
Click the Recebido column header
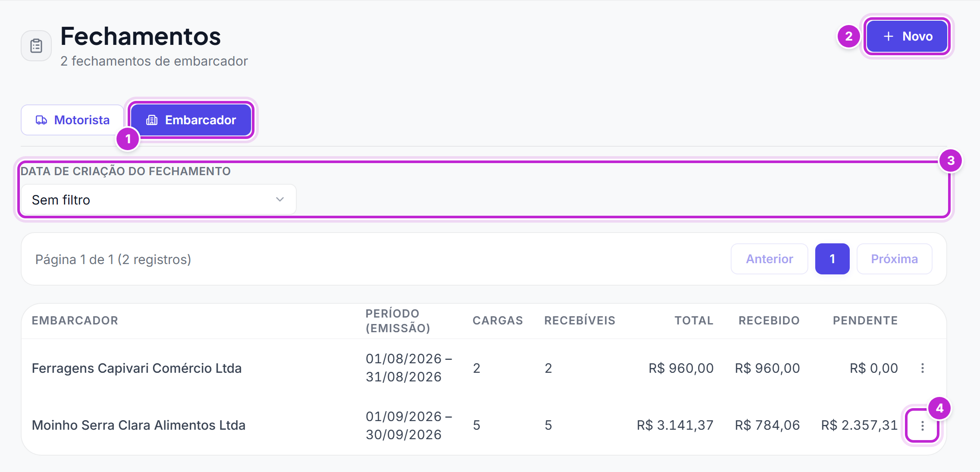point(769,321)
